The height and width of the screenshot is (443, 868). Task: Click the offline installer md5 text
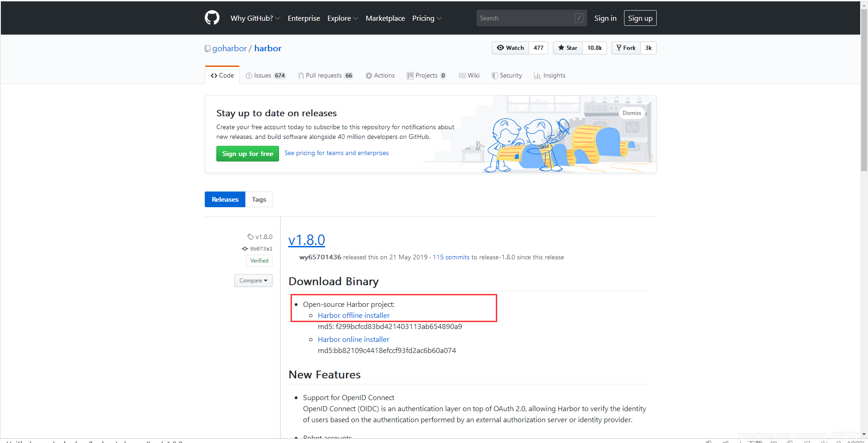click(x=390, y=326)
